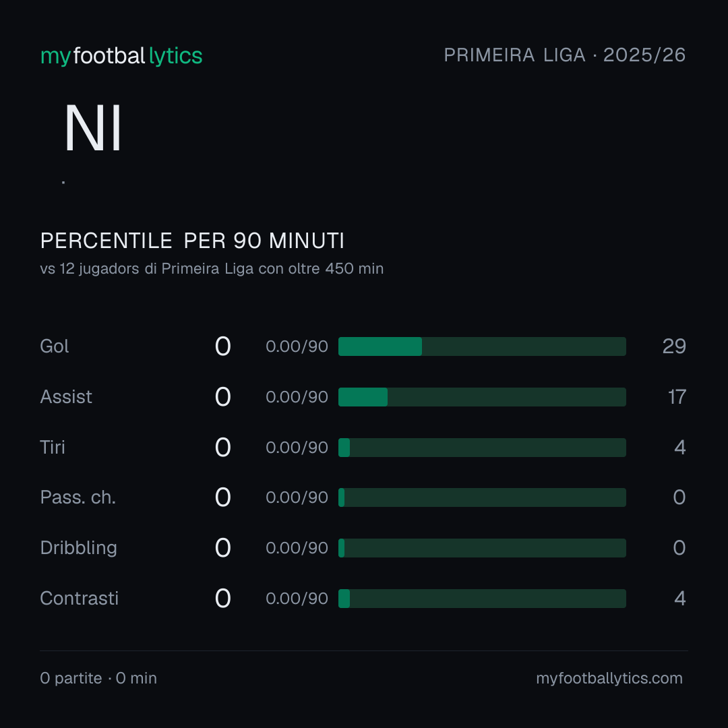Click the NI player initials
Viewport: 728px width, 728px height.
tap(93, 128)
